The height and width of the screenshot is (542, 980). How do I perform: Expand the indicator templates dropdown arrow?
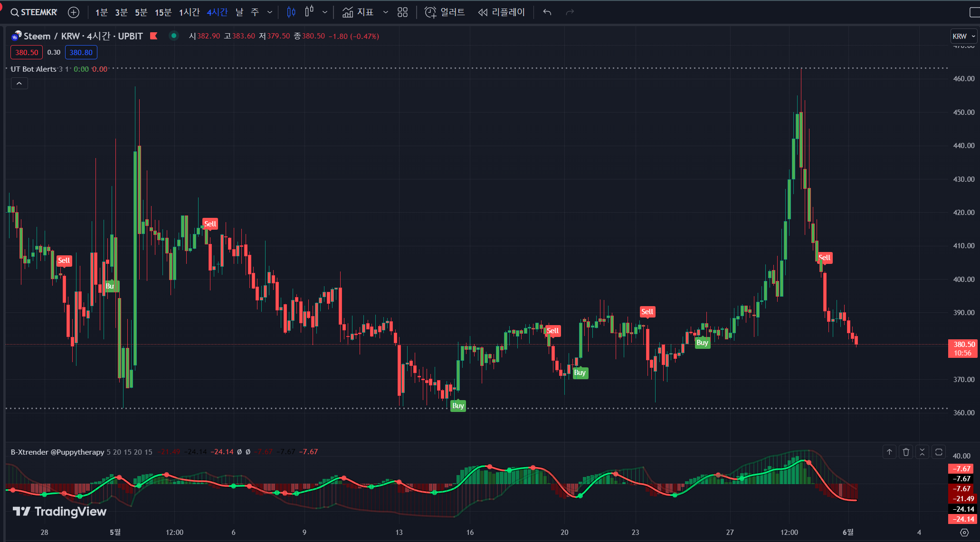pos(386,12)
